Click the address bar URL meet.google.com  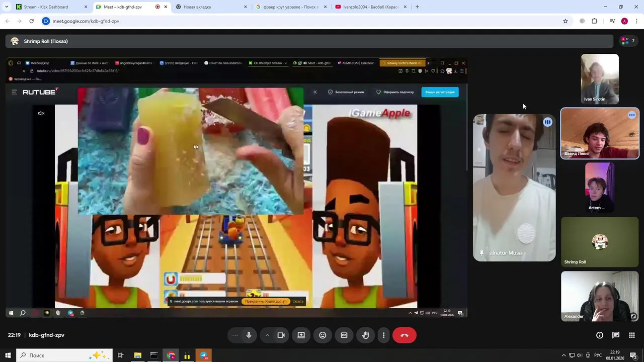pyautogui.click(x=86, y=21)
